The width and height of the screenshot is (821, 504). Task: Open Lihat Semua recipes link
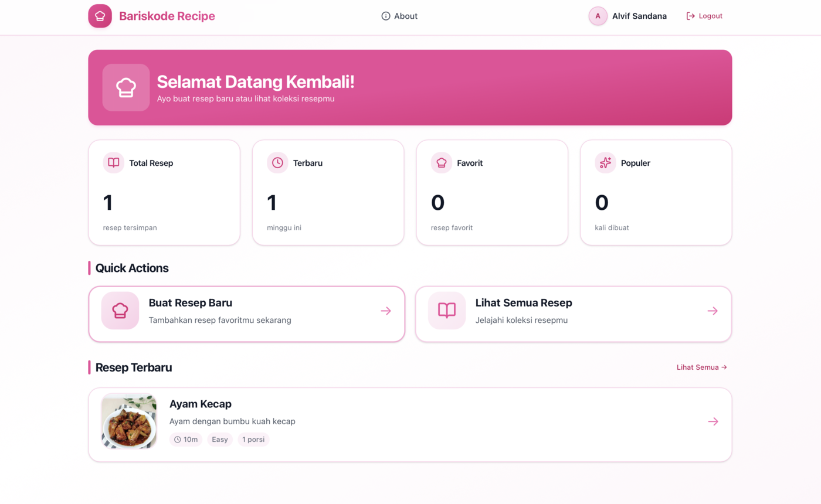pyautogui.click(x=701, y=367)
